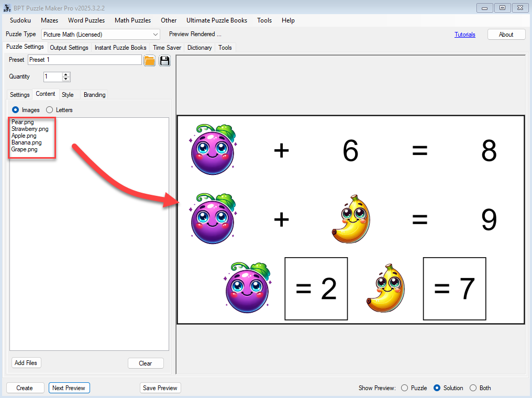This screenshot has height=398, width=532.
Task: Click the Add Files button
Action: tap(26, 363)
